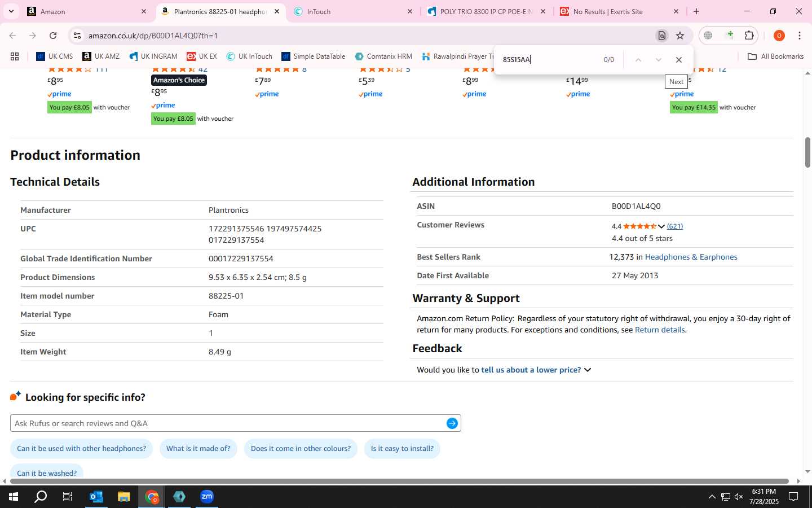Open All Bookmarks folder

(x=775, y=56)
